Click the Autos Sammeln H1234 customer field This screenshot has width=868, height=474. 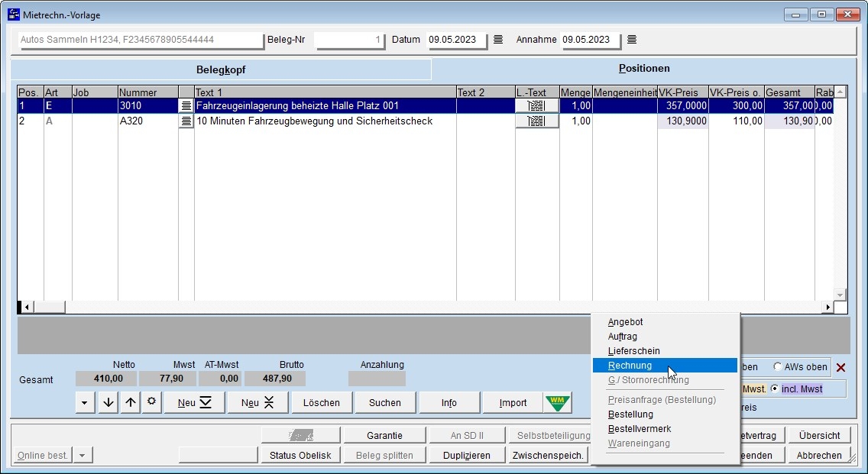pos(141,40)
